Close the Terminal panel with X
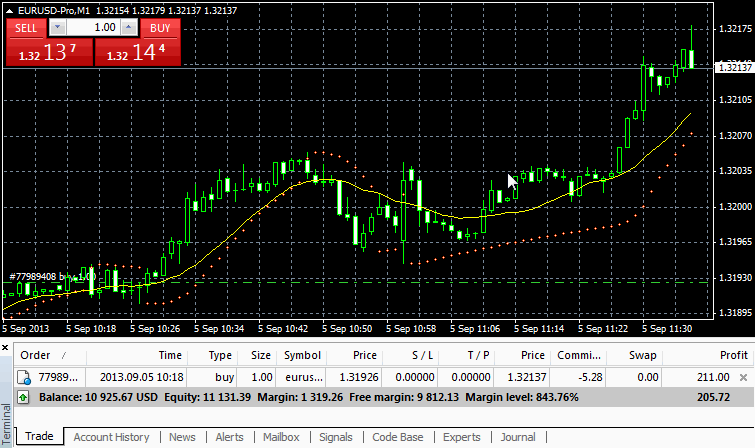The height and width of the screenshot is (448, 755). pyautogui.click(x=7, y=346)
